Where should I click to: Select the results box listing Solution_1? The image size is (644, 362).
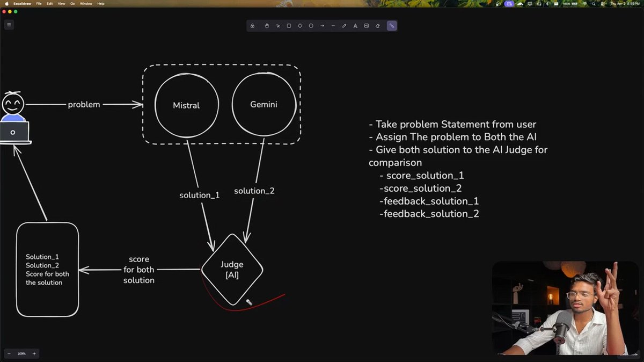coord(47,269)
